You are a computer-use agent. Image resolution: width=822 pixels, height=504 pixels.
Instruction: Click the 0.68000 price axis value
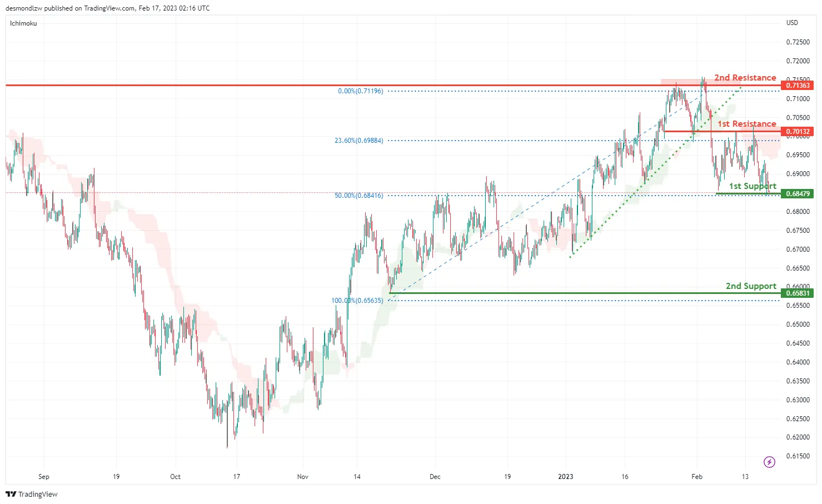[798, 212]
